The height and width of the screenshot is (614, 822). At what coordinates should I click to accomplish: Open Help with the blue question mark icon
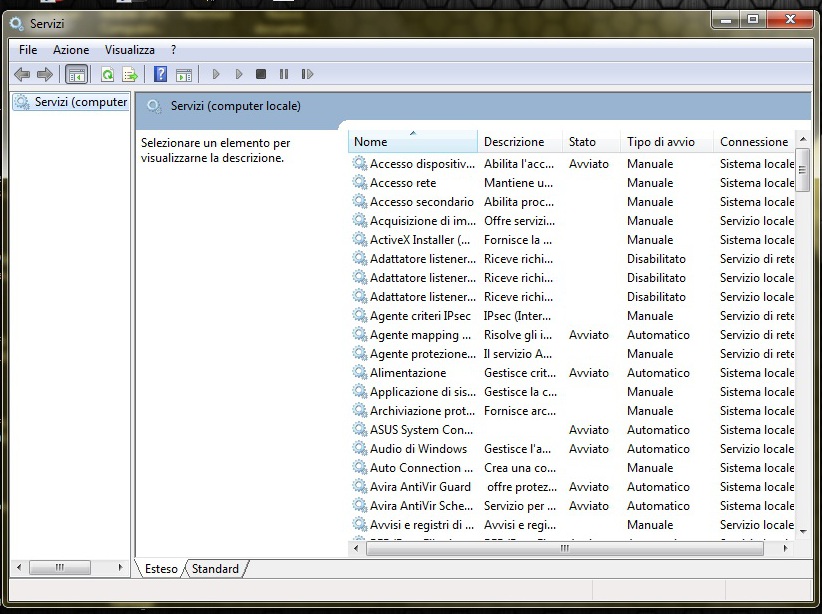coord(160,74)
